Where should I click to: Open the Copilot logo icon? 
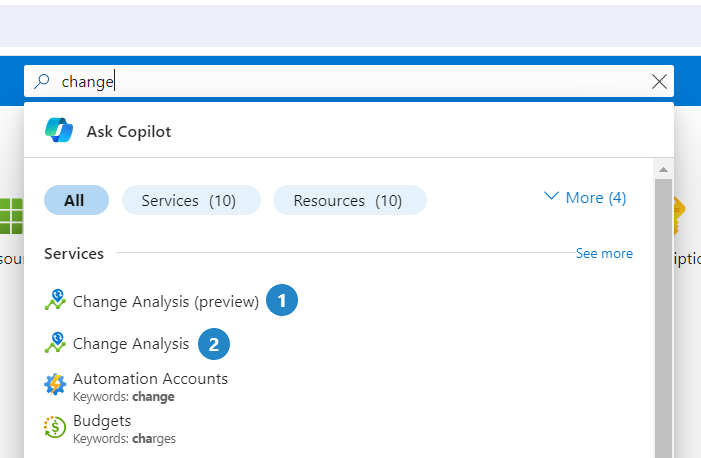click(59, 130)
